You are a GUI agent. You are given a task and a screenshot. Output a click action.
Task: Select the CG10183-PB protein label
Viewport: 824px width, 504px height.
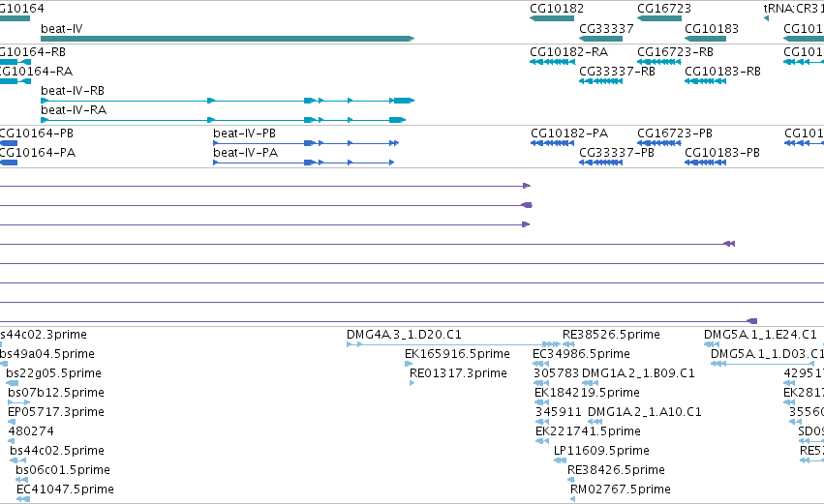[x=722, y=153]
